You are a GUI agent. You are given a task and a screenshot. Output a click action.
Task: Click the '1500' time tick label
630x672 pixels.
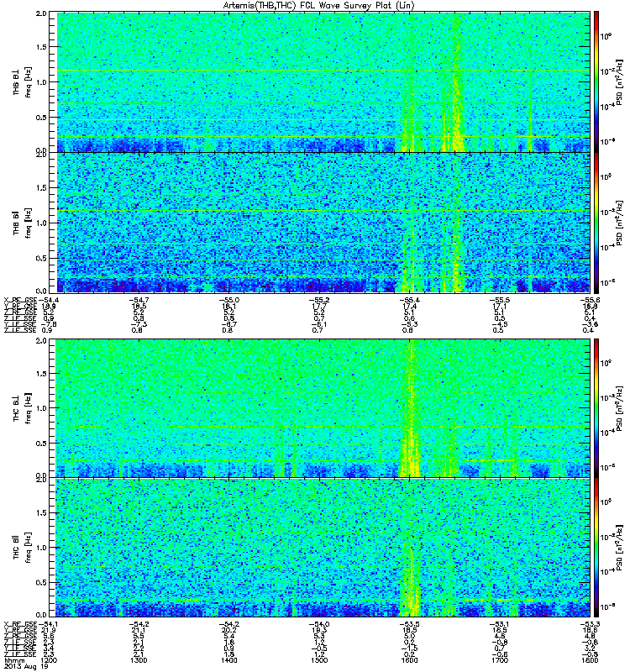[319, 660]
